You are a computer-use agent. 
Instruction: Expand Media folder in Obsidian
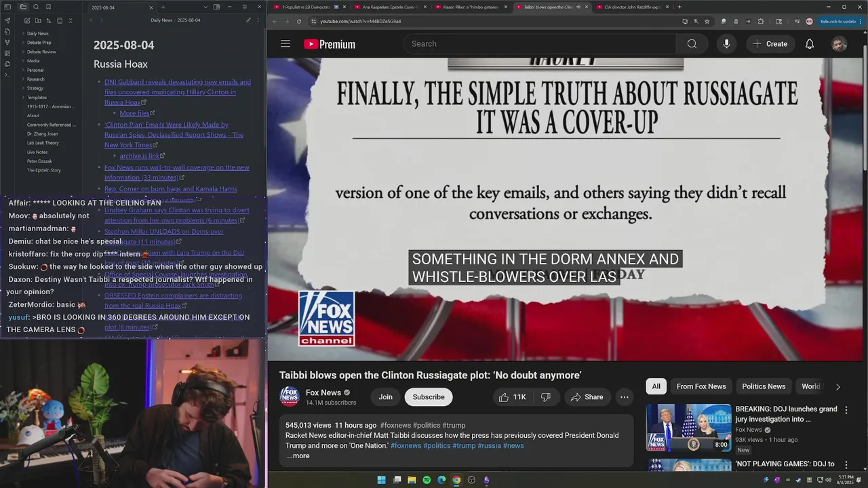33,61
